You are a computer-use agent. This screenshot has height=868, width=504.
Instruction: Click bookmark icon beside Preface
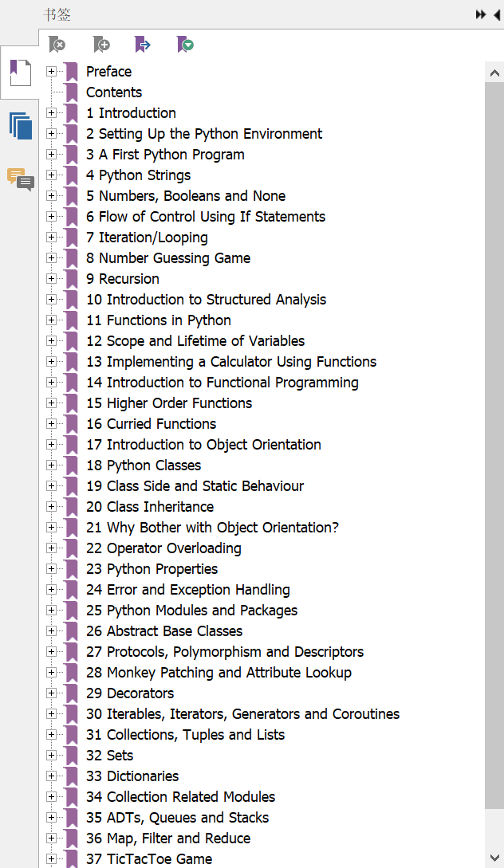pos(72,72)
